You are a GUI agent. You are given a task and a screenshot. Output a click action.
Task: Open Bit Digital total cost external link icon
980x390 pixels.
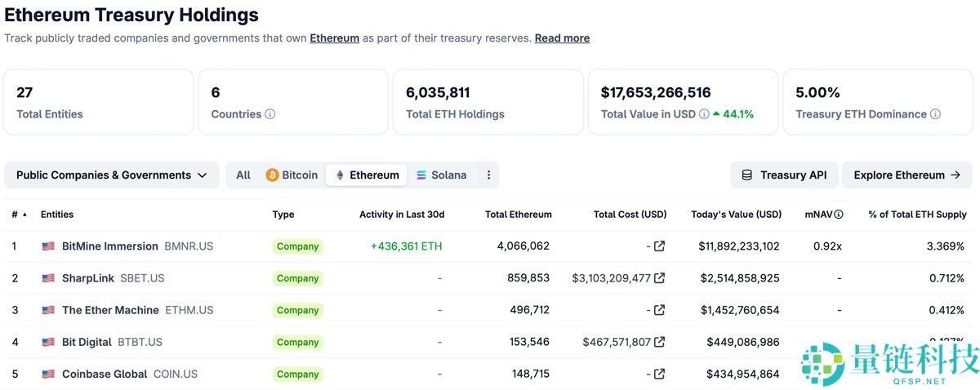click(x=660, y=342)
